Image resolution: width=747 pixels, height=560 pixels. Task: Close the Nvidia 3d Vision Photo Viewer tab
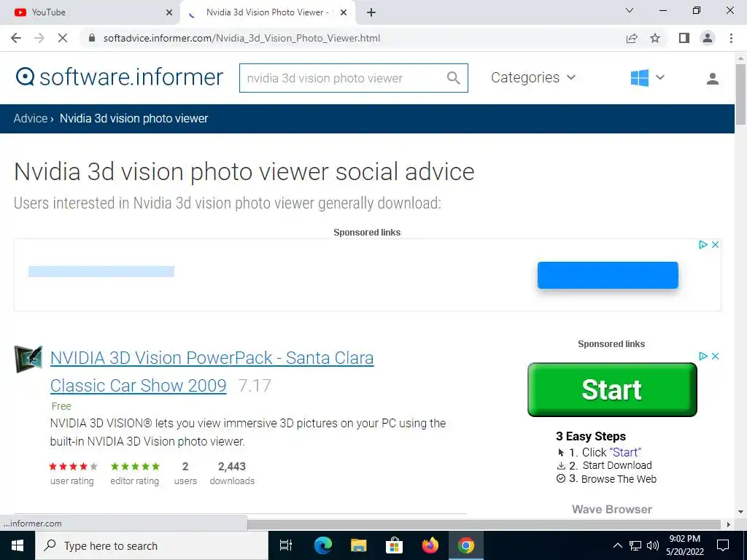(x=344, y=12)
